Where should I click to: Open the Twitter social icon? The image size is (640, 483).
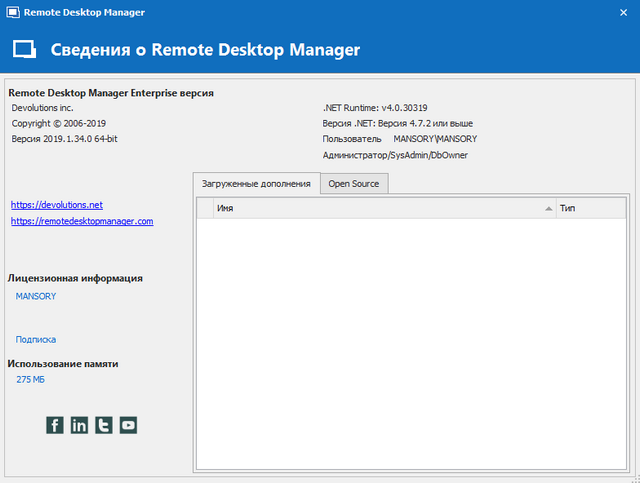click(104, 425)
